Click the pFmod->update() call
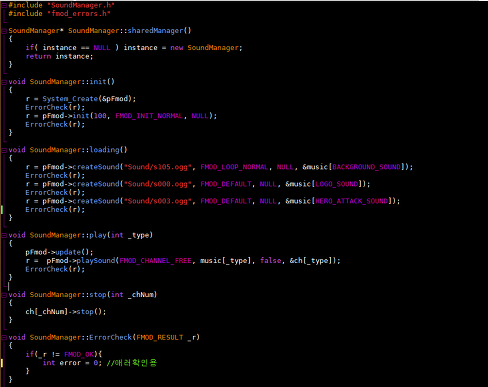 pyautogui.click(x=59, y=252)
